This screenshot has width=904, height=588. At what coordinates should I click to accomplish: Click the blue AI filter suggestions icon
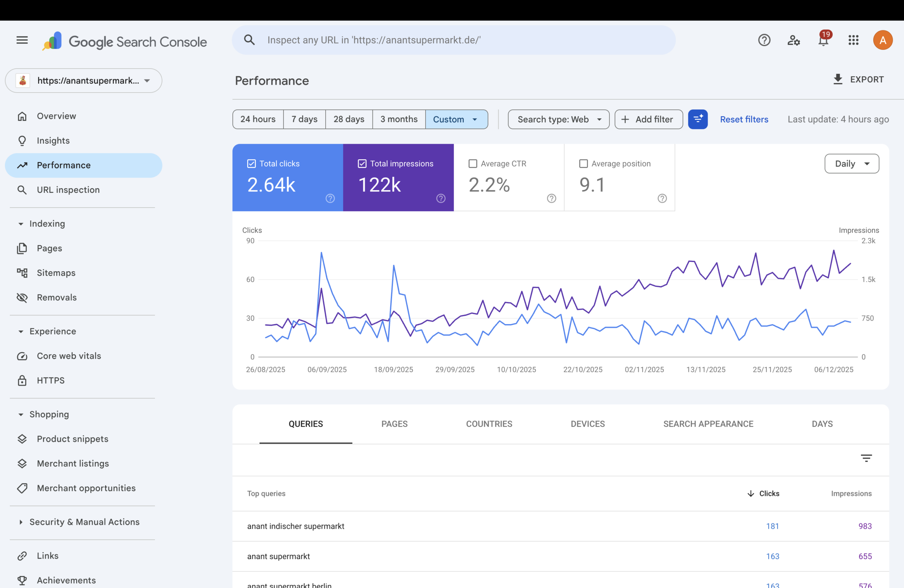coord(697,119)
